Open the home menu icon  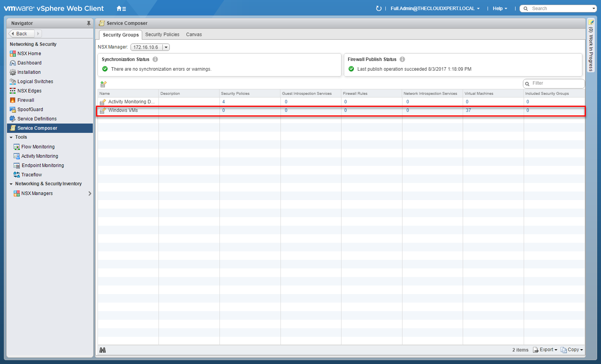pos(121,9)
